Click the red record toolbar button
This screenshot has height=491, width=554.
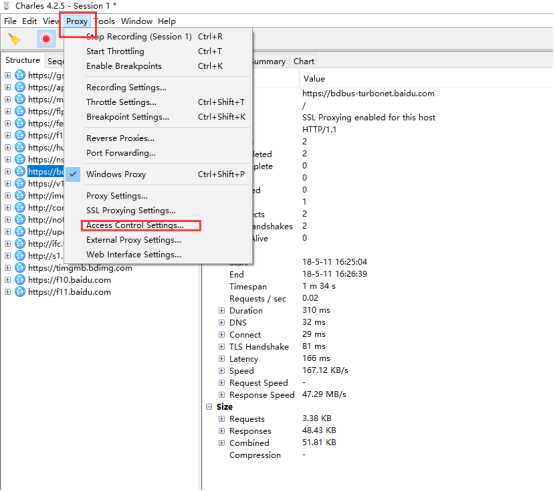[46, 39]
